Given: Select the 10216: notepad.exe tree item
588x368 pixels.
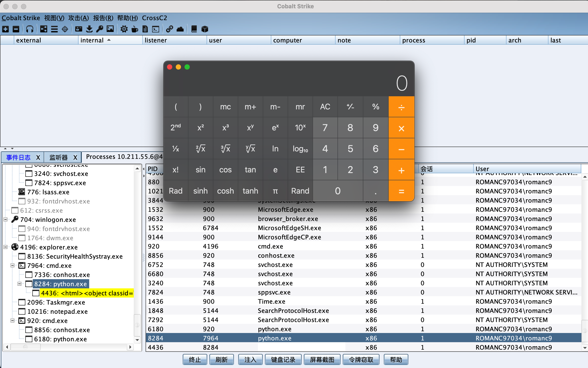Looking at the screenshot, I should [57, 311].
